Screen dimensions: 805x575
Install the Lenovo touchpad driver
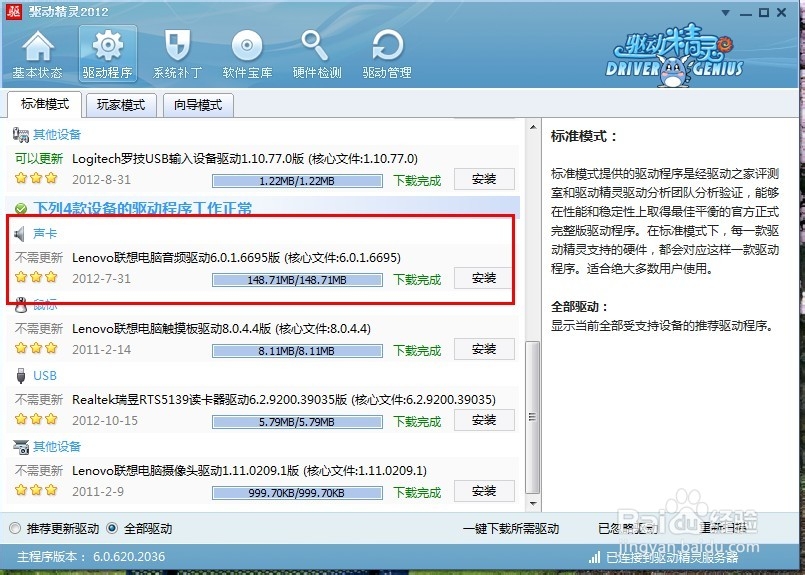click(484, 349)
